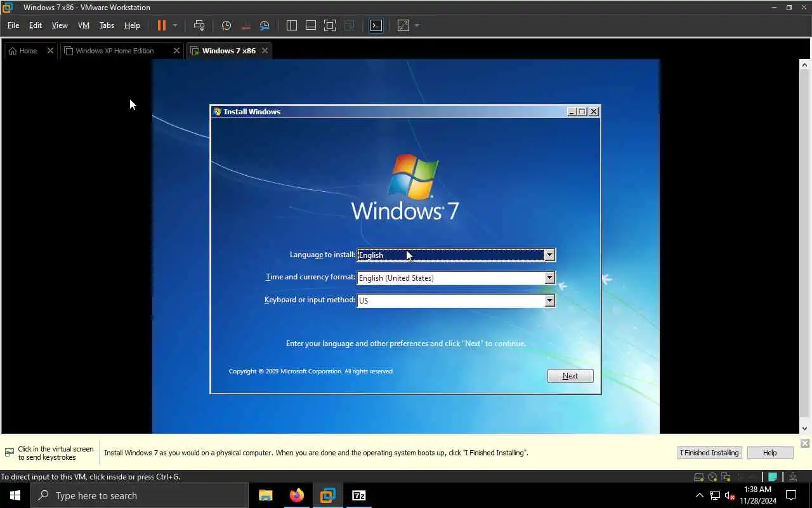Click the network tray icon
This screenshot has height=508, width=812.
coord(715,495)
